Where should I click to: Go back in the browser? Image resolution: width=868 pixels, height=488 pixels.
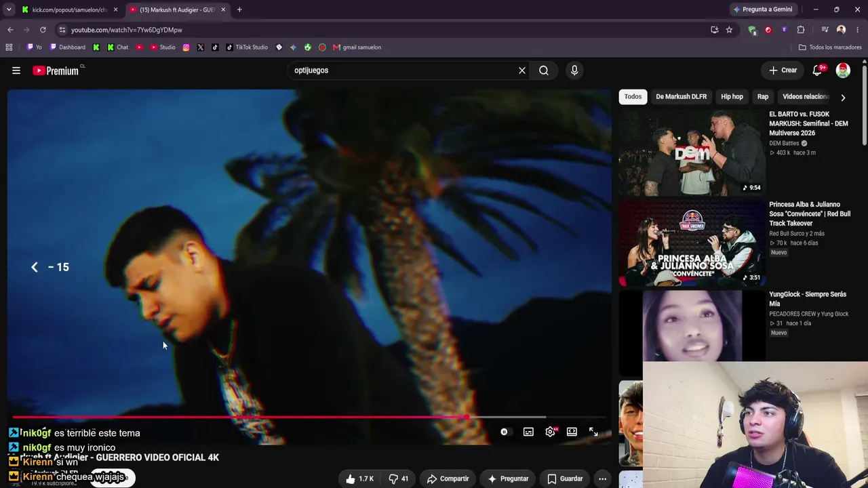coord(10,30)
